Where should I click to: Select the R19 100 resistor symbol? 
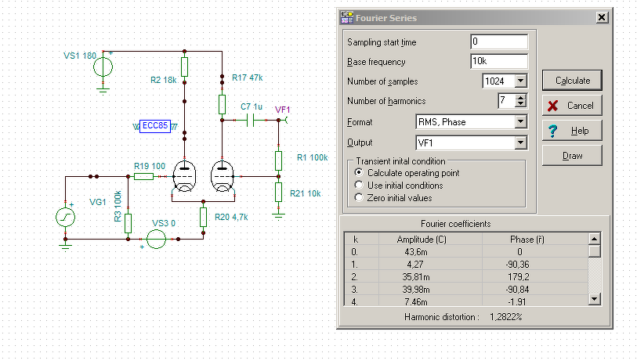(x=144, y=176)
